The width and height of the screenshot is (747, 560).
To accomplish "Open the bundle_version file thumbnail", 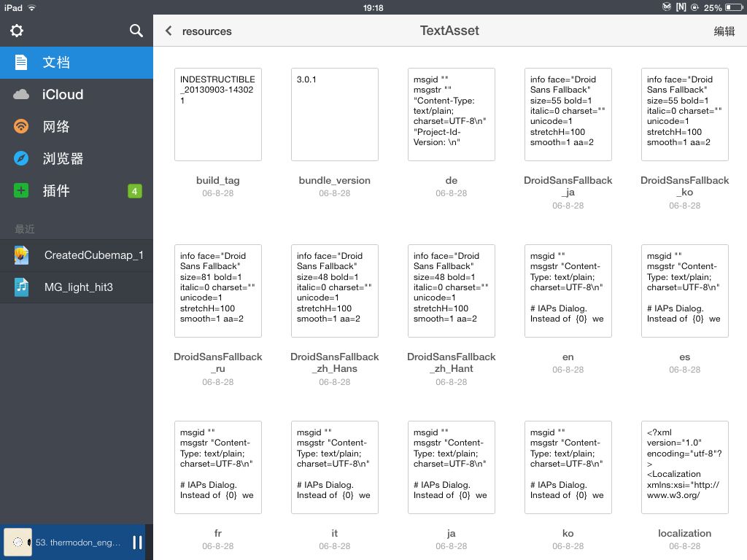I will coord(334,114).
